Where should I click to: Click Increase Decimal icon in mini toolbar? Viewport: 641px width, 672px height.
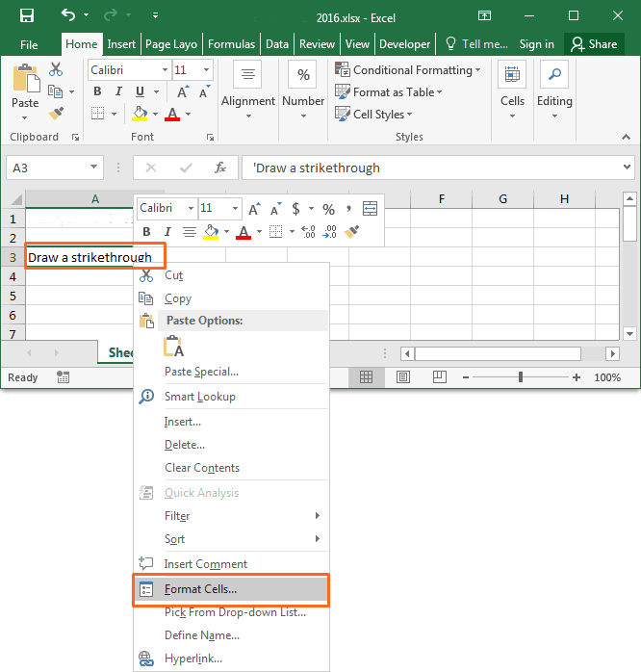pyautogui.click(x=308, y=232)
